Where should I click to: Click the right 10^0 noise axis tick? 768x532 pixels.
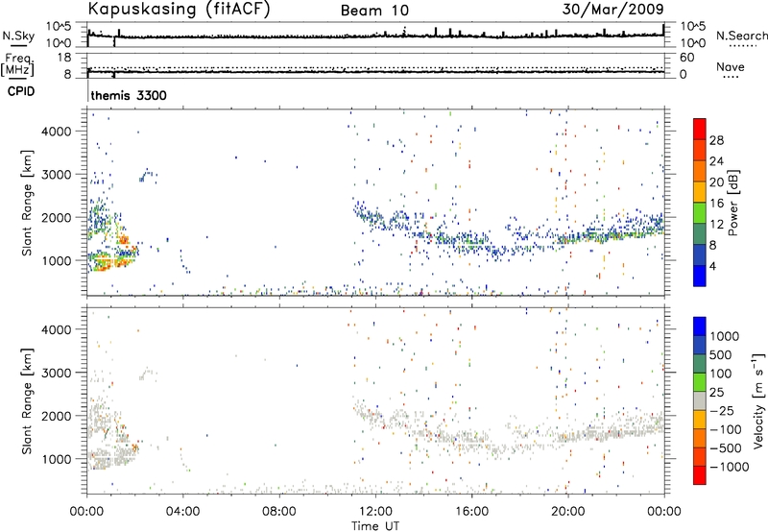tap(693, 43)
